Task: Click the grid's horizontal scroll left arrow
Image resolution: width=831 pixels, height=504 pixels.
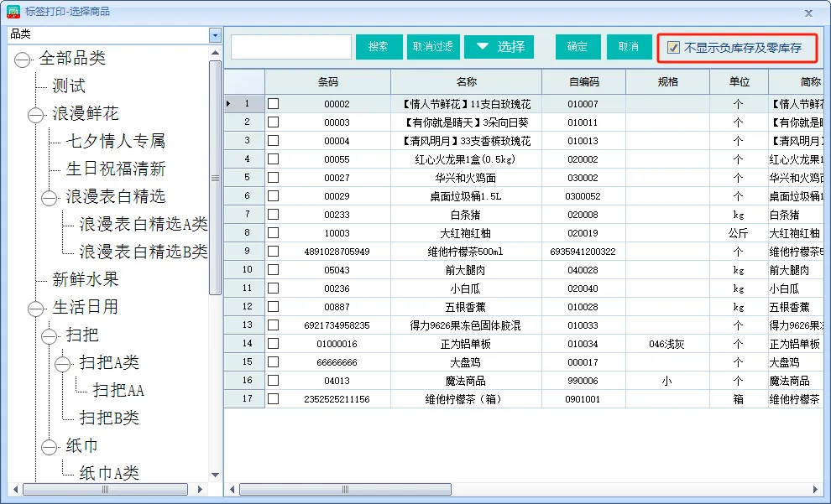Action: click(233, 489)
